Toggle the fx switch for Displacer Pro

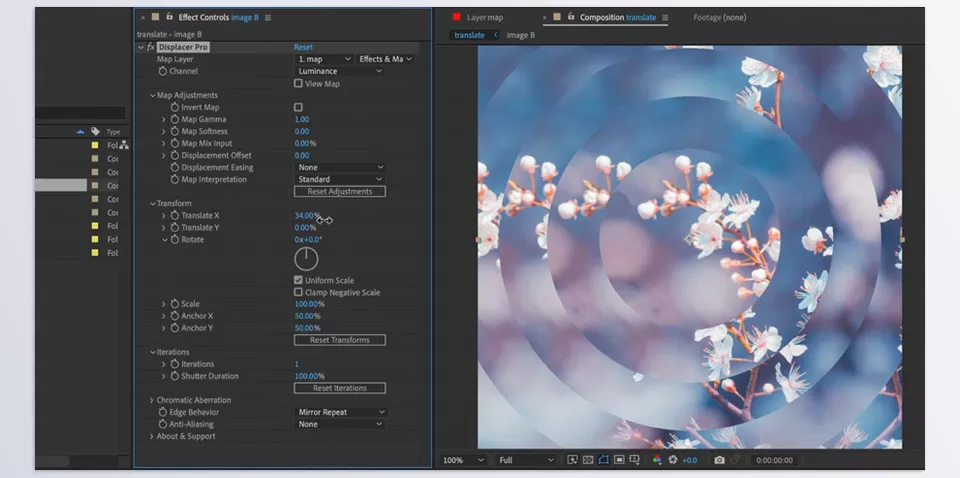pos(151,47)
